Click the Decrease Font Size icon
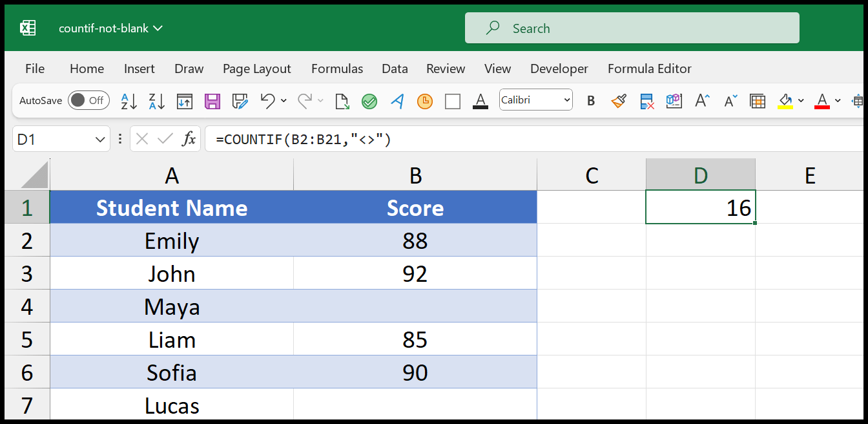 (730, 100)
